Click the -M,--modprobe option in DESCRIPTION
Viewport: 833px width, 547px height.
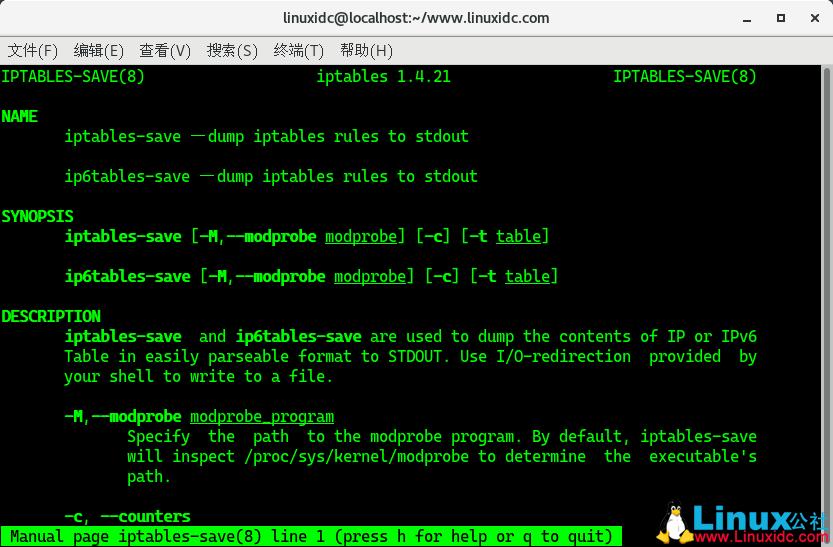(x=123, y=416)
